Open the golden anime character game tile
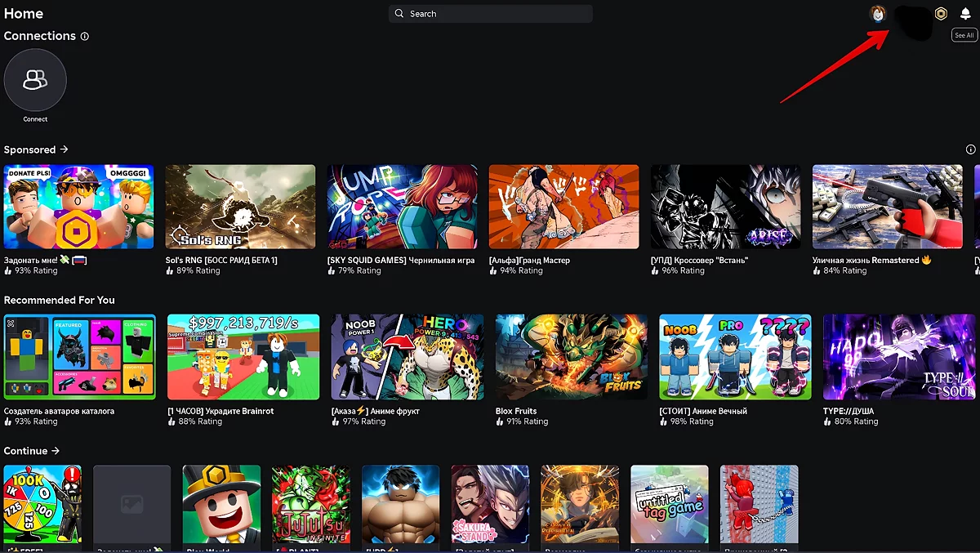Screen dimensions: 980x553 tap(580, 504)
